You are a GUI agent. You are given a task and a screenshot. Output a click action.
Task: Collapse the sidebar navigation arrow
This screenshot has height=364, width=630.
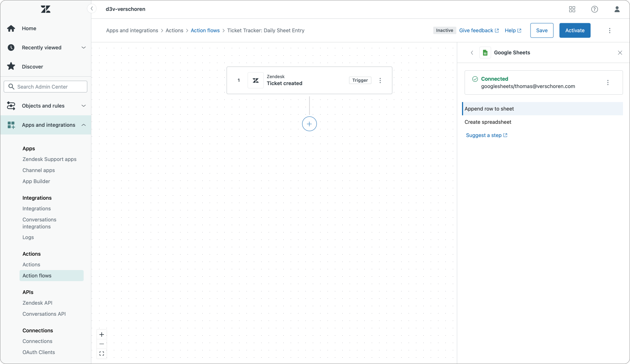coord(92,9)
